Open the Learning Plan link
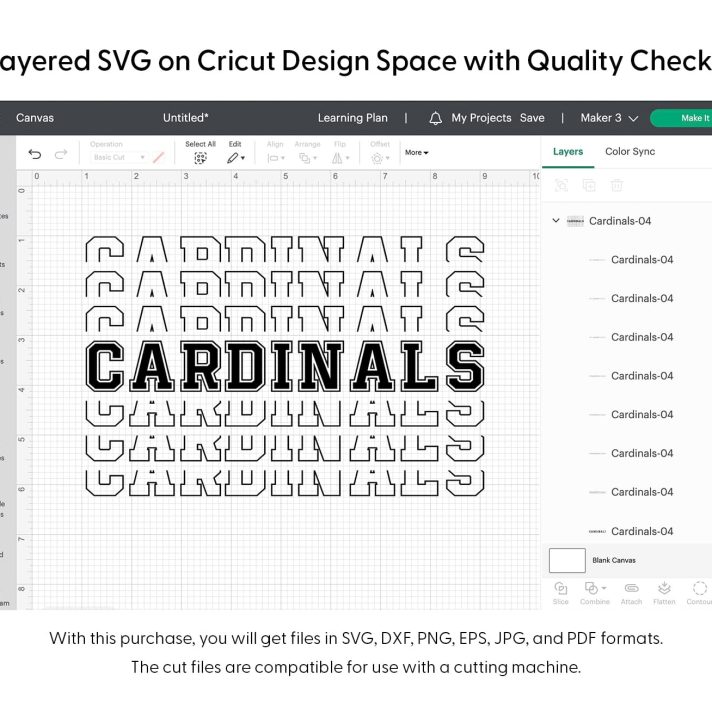 pyautogui.click(x=353, y=118)
